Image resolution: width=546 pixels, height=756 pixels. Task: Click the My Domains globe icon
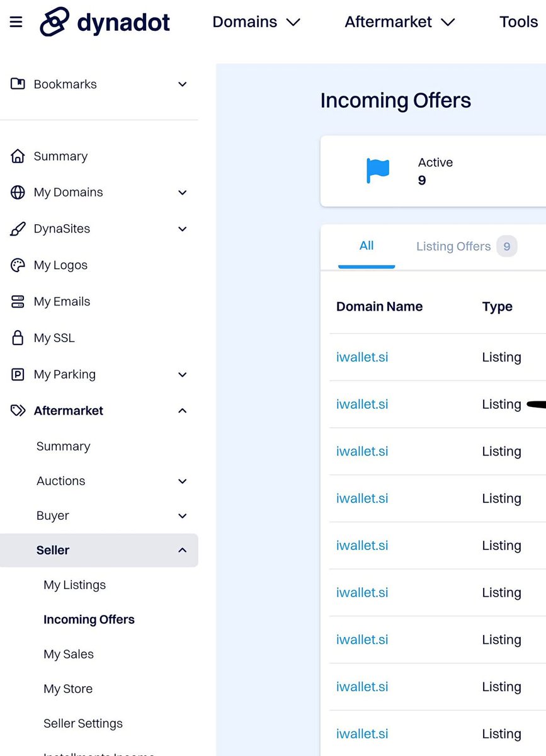(x=18, y=192)
